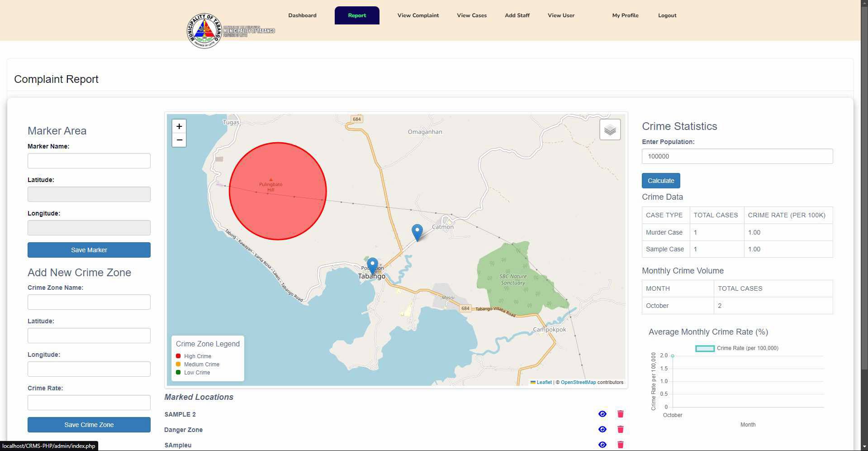The height and width of the screenshot is (451, 868).
Task: Open My Profile
Action: click(x=625, y=15)
